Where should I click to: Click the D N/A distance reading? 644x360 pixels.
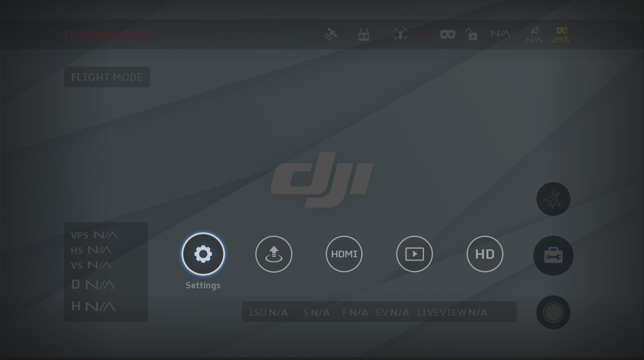coord(94,285)
